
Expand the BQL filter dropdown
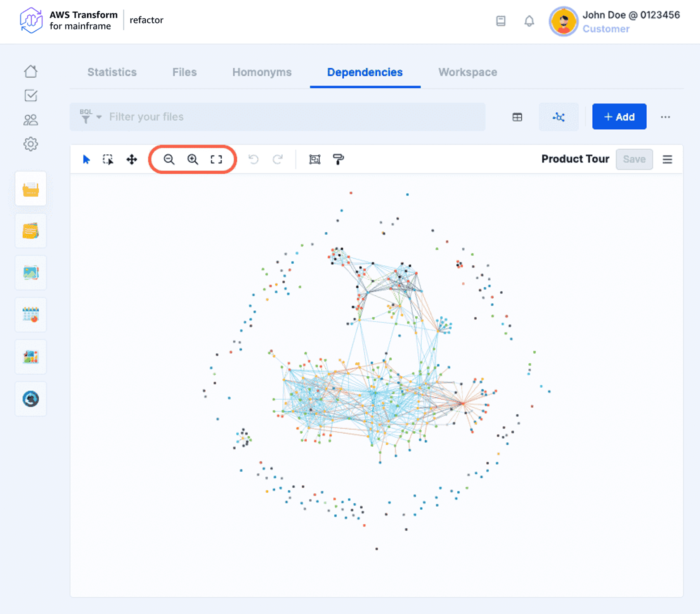[91, 117]
